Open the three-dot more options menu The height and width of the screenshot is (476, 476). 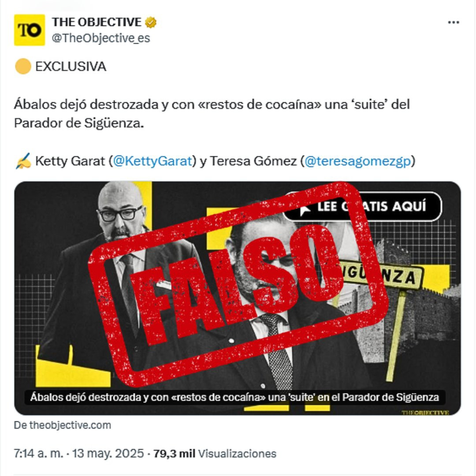tap(453, 22)
